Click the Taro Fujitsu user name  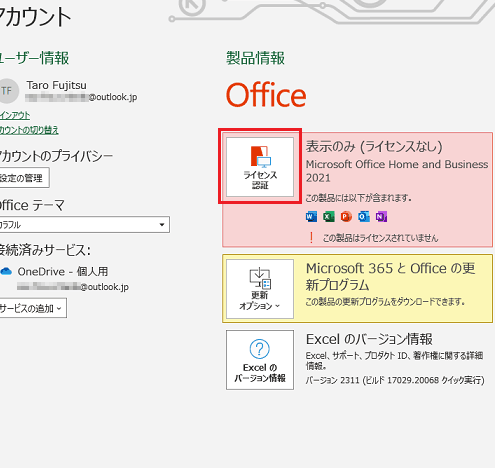click(x=56, y=85)
